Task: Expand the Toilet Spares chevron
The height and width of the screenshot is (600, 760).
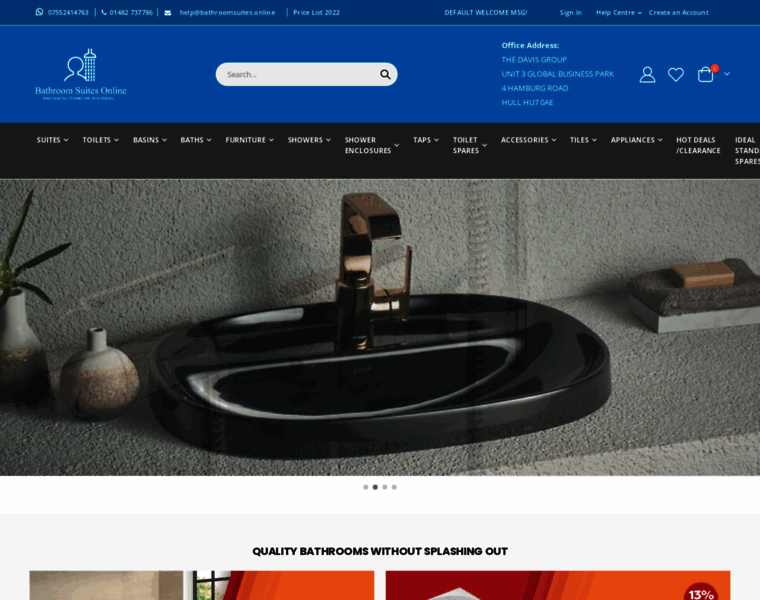Action: [484, 145]
